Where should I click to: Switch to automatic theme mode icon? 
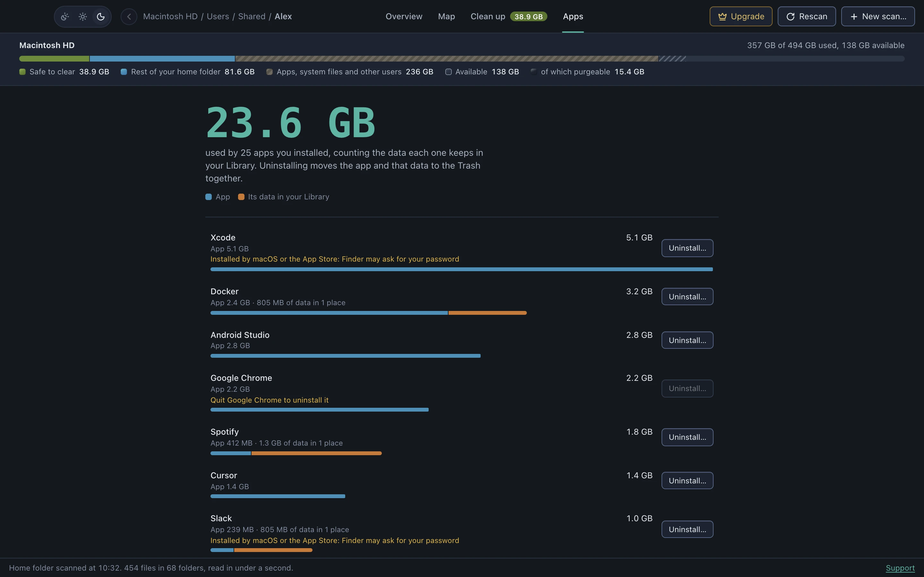(65, 16)
